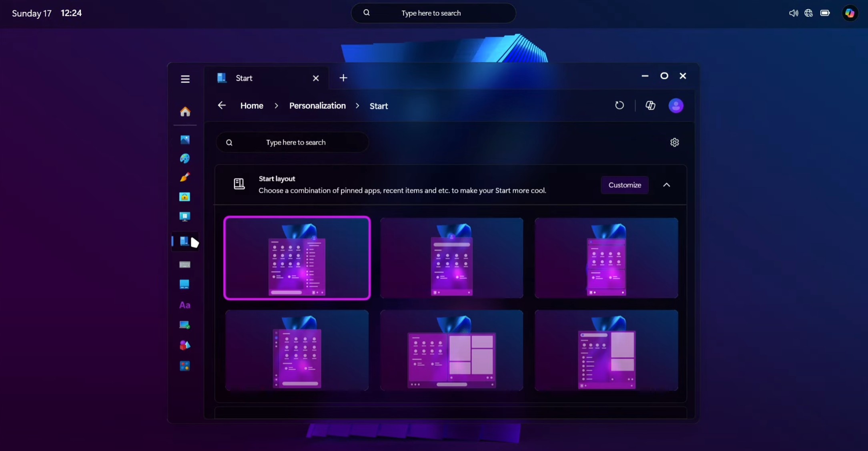Click the Home navigation icon
The image size is (868, 451).
click(x=185, y=111)
